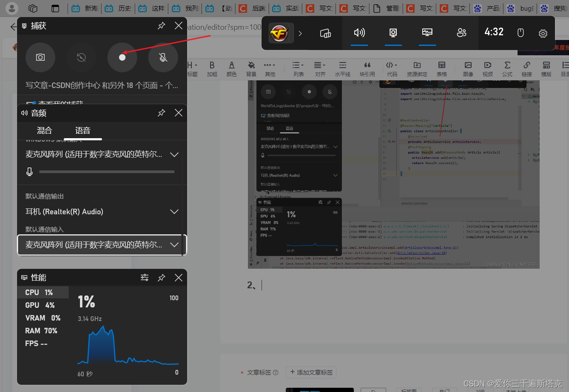Open the align (对齐) dropdown
Viewport: 569px width, 392px height.
(320, 69)
